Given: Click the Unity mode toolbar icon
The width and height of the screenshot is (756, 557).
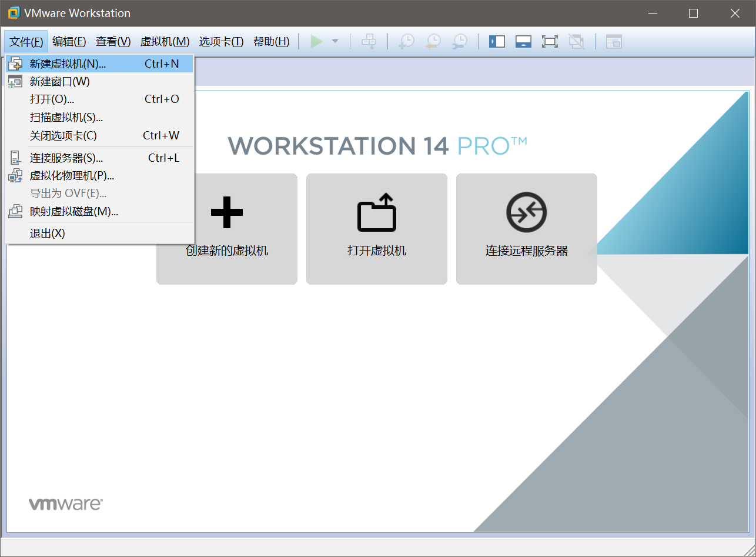Looking at the screenshot, I should pyautogui.click(x=577, y=42).
